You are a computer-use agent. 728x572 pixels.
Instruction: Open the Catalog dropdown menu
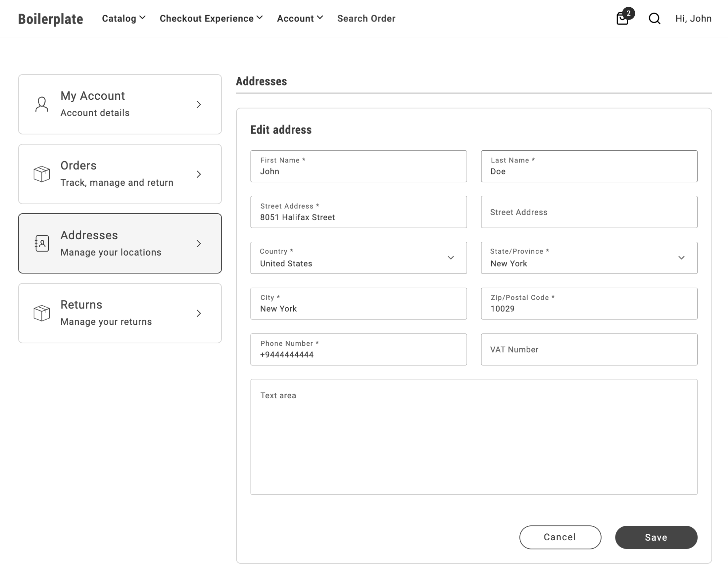(123, 18)
